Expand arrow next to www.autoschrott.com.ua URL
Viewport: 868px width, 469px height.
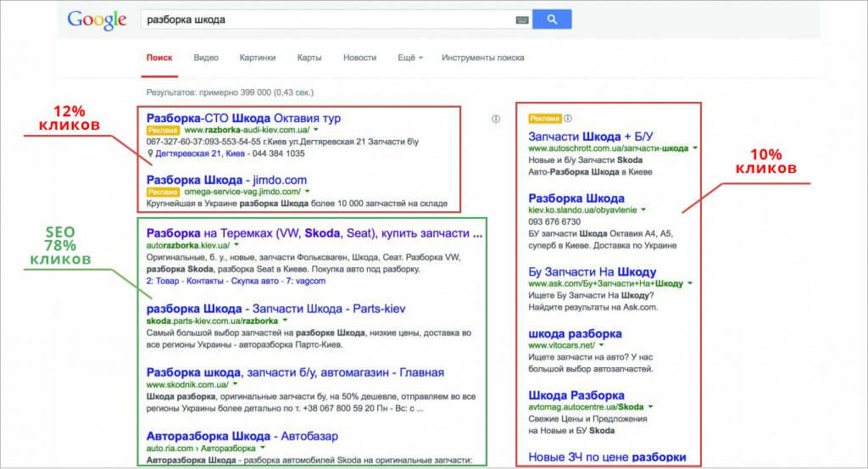tap(695, 148)
